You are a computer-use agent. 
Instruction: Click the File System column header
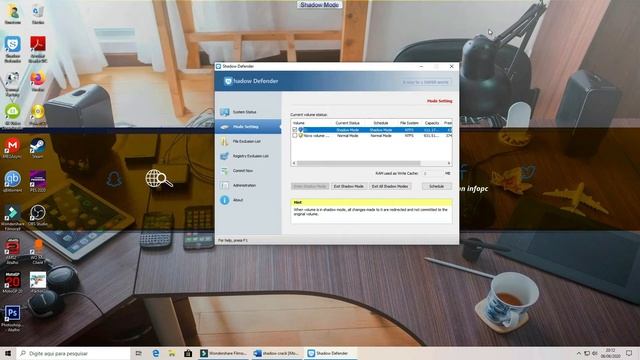tap(409, 123)
